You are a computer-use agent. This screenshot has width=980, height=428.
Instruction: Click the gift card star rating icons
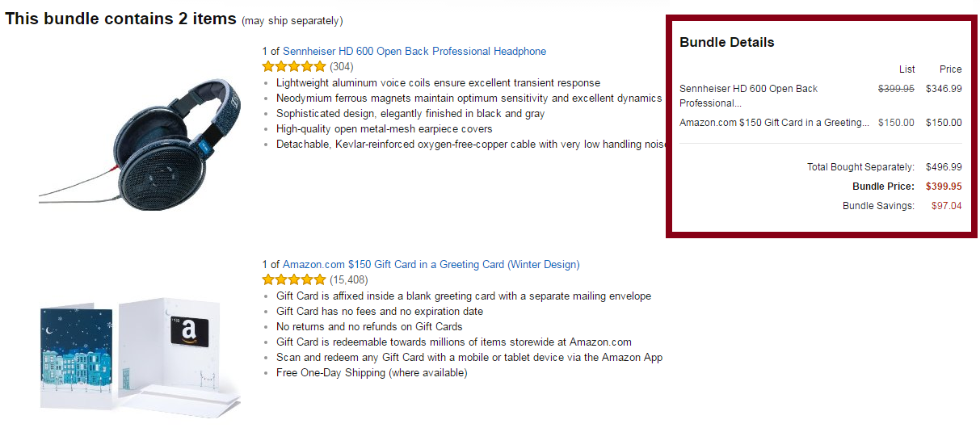294,279
